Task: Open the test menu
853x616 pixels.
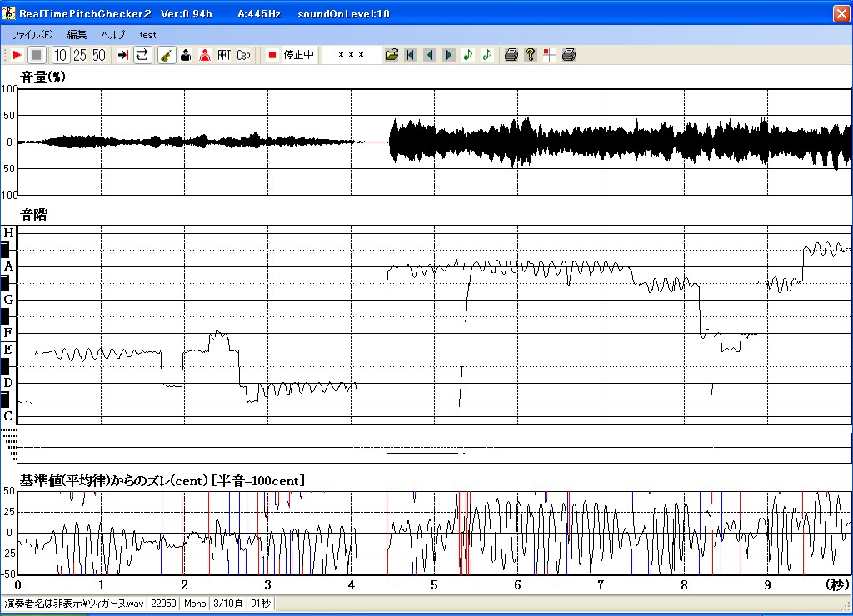Action: 147,35
